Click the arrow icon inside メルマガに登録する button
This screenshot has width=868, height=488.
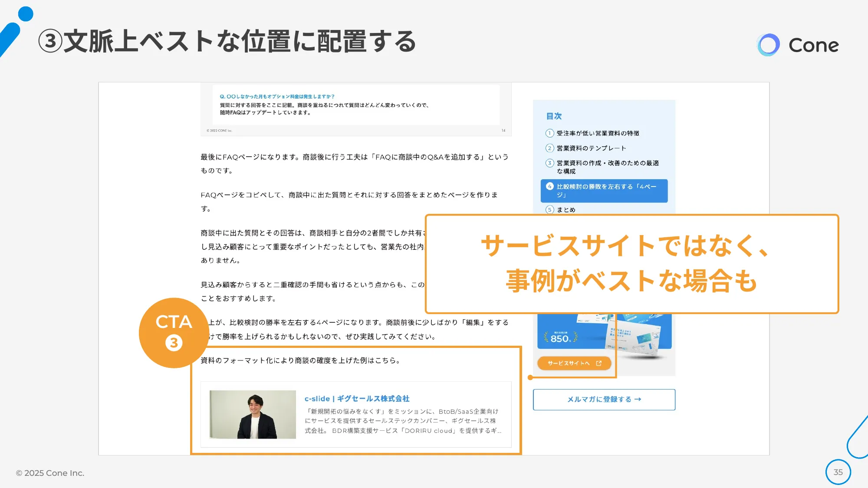(637, 399)
